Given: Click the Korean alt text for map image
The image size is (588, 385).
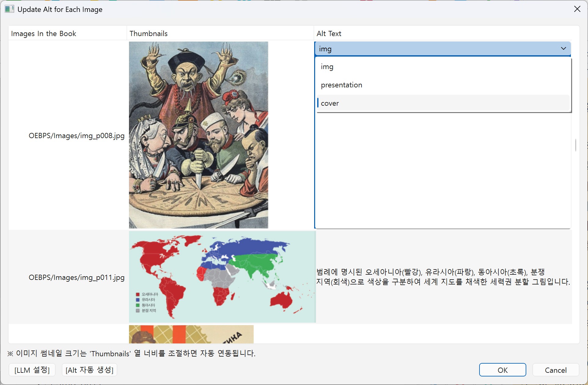Looking at the screenshot, I should click(443, 277).
